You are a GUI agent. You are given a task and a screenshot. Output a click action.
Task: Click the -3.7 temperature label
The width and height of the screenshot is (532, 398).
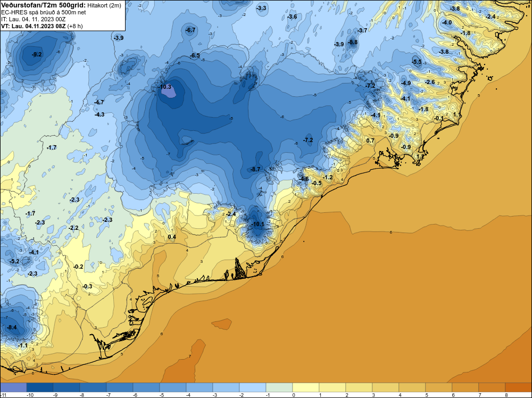click(x=362, y=30)
